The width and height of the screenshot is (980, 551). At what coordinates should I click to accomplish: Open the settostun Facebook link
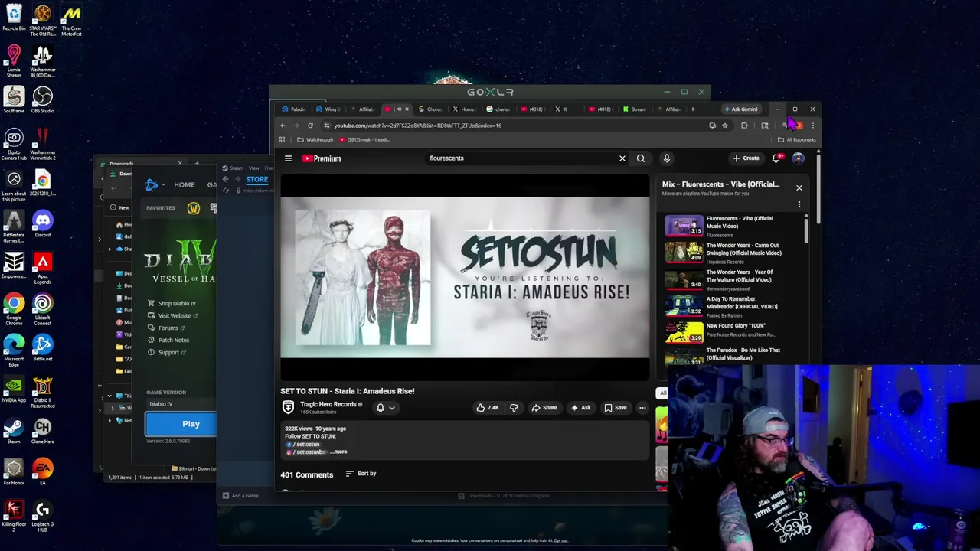coord(306,445)
